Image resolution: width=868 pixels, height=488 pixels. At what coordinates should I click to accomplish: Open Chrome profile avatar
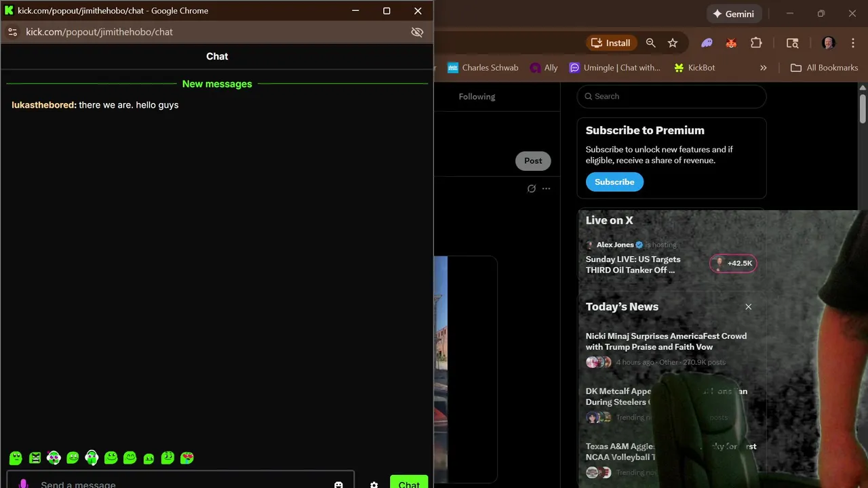(828, 43)
